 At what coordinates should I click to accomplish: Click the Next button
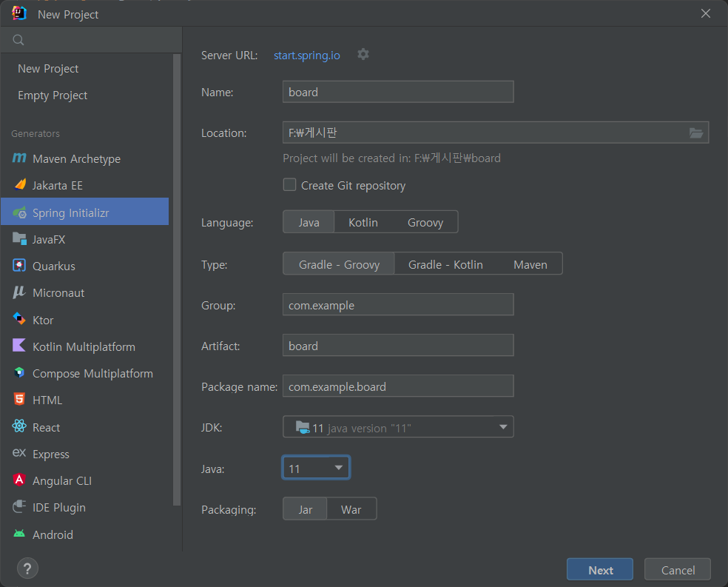(600, 569)
